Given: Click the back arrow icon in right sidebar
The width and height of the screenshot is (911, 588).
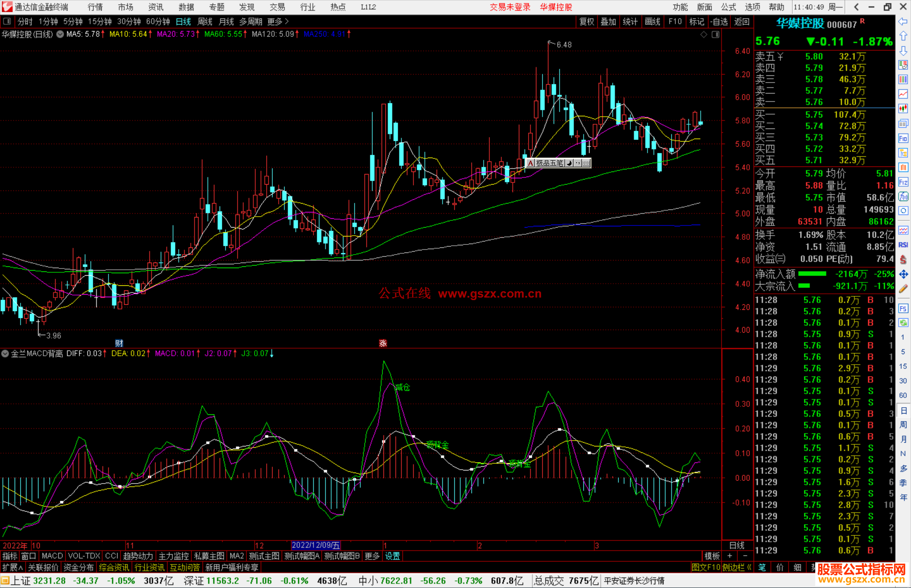Looking at the screenshot, I should pos(903,21).
